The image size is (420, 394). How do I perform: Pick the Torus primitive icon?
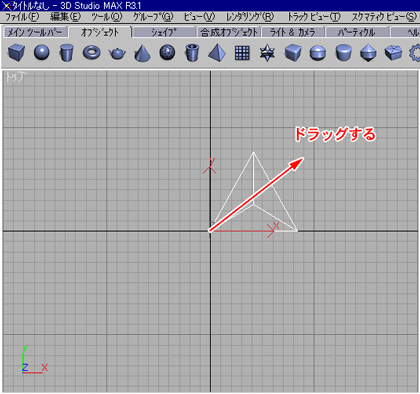92,52
